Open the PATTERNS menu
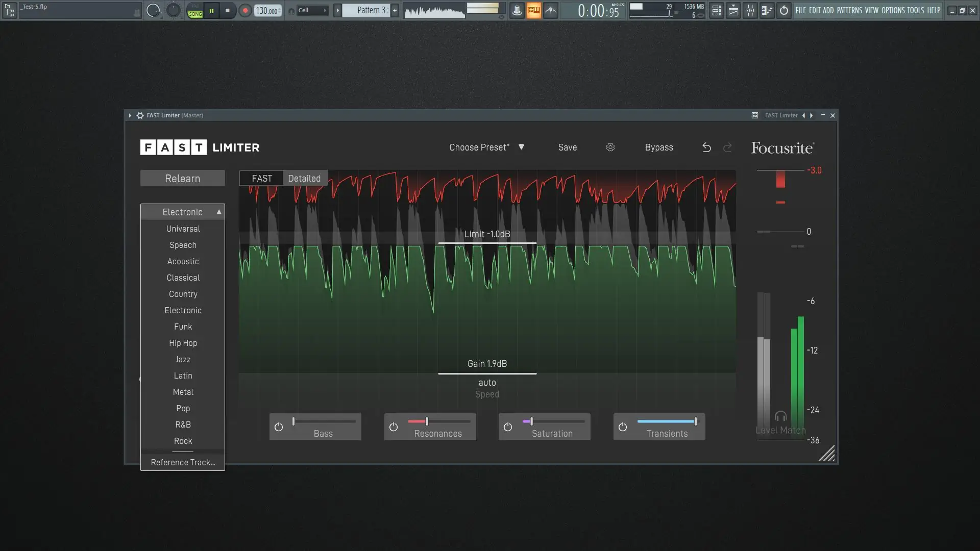 (x=849, y=10)
